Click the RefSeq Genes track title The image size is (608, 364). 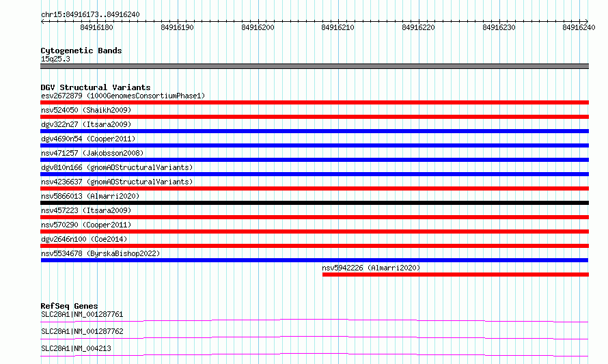point(69,306)
